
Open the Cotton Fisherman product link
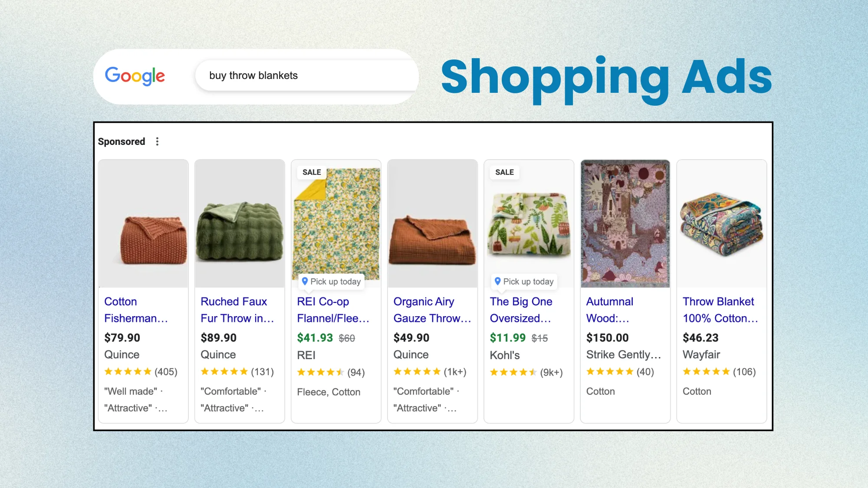click(136, 310)
